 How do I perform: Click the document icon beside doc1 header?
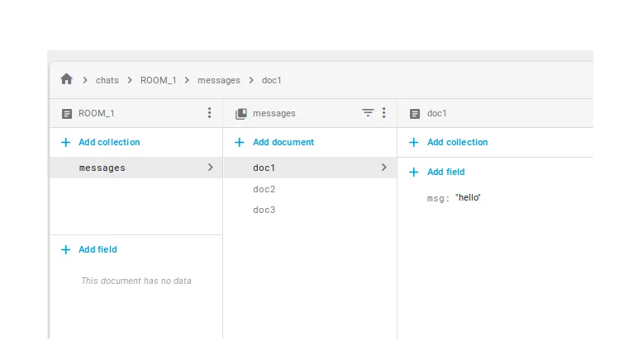(415, 113)
